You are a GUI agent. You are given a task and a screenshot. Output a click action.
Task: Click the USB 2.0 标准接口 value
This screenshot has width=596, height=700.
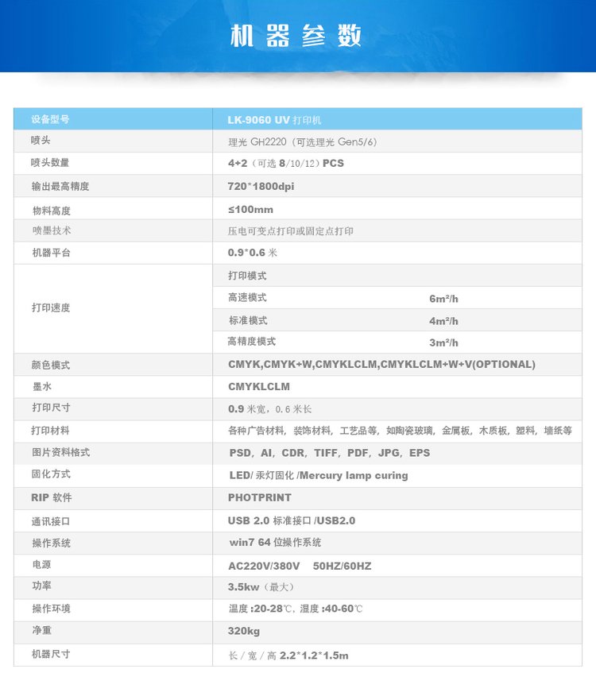pos(291,520)
